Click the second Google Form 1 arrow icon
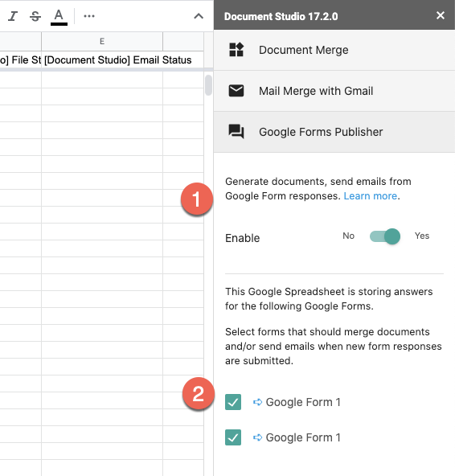 coord(257,437)
